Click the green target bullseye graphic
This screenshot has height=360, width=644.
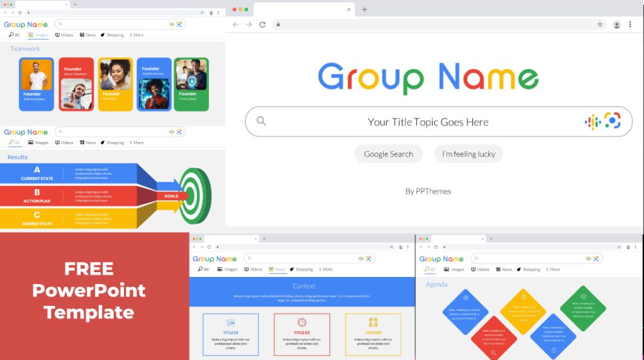195,196
